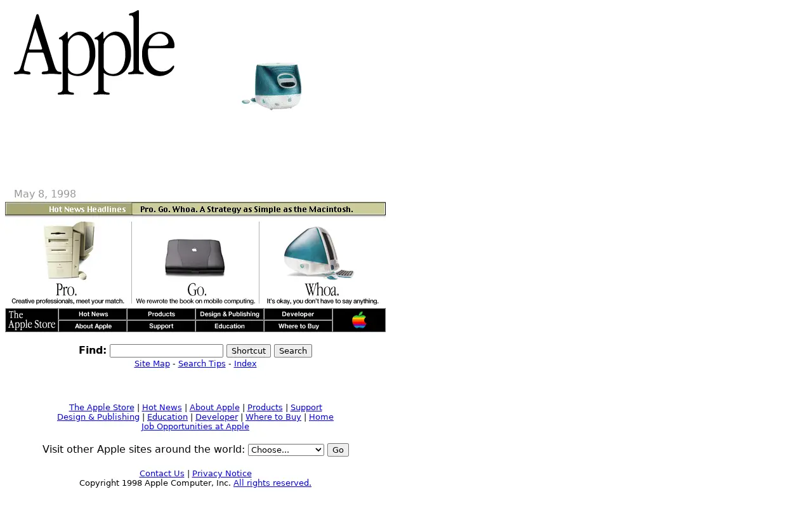Viewport: 812px width, 508px height.
Task: Select Design & Publishing in black nav bar
Action: pos(230,314)
